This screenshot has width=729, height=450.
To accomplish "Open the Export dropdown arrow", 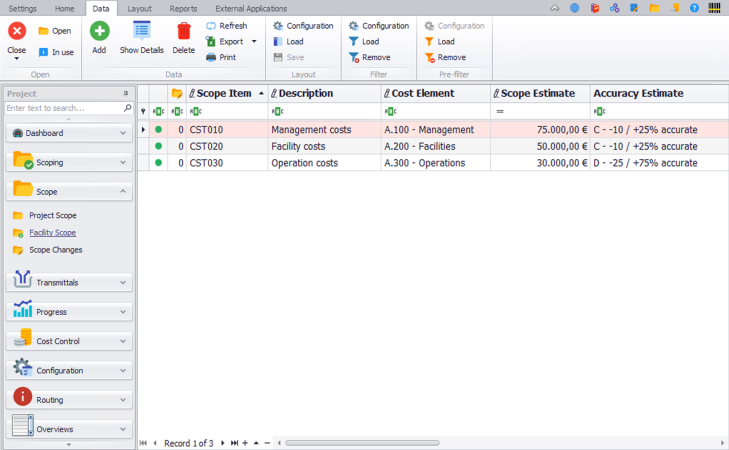I will (x=254, y=42).
